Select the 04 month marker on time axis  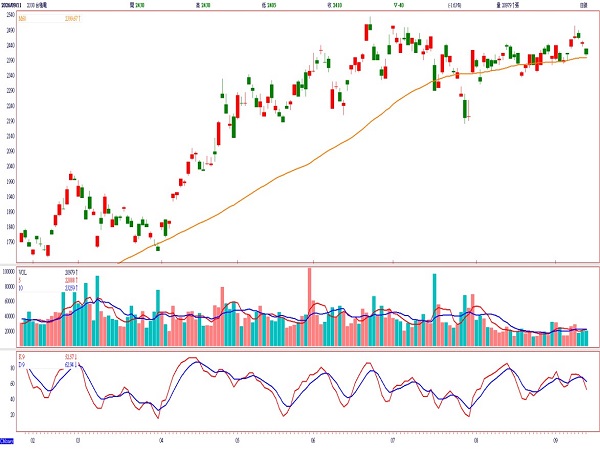161,440
